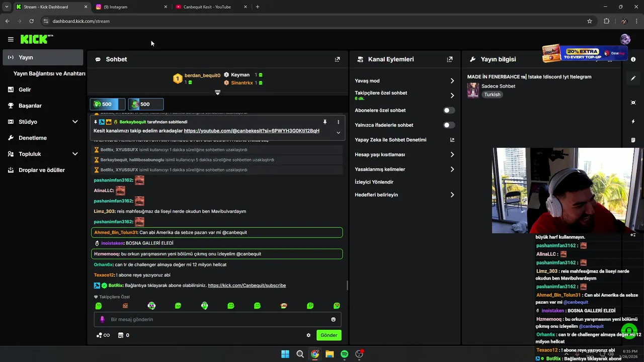Image resolution: width=644 pixels, height=362 pixels.
Task: Click the Turkish language tag
Action: (x=492, y=95)
